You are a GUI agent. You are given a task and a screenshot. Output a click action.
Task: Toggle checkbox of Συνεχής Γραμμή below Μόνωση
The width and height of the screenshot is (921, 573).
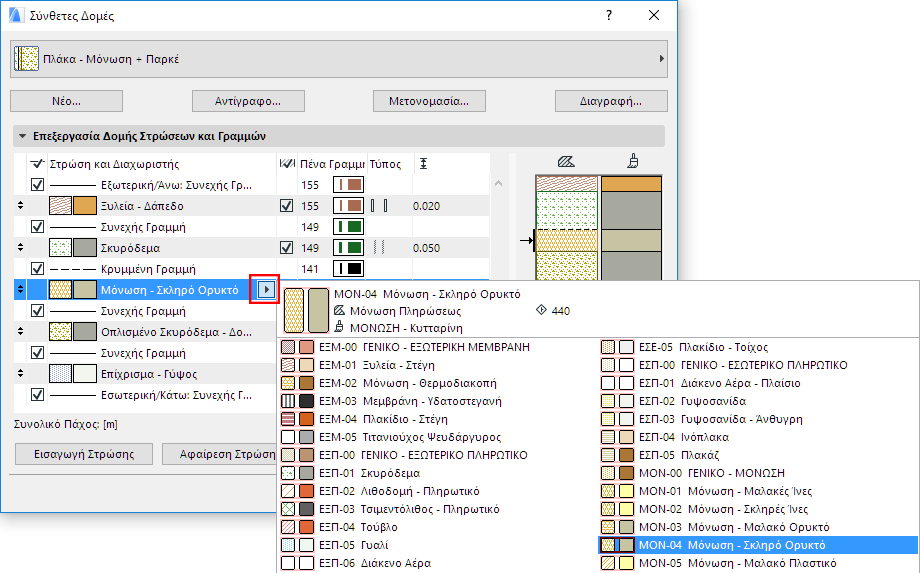tap(38, 311)
